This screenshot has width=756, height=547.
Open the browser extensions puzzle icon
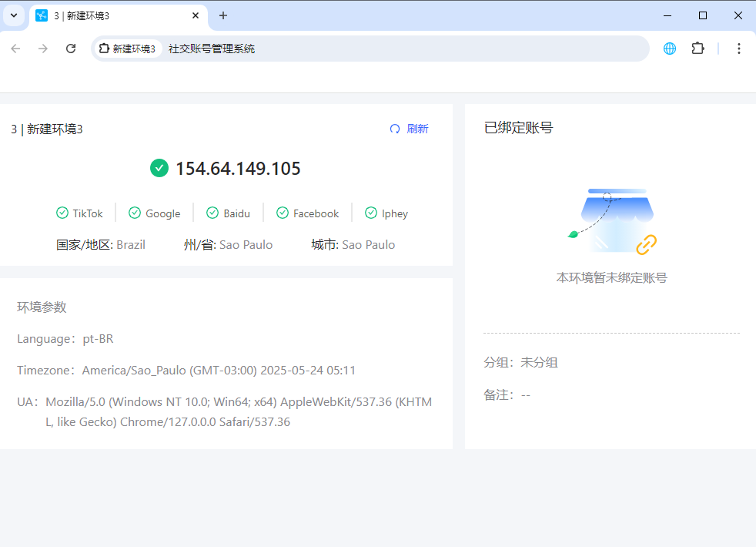click(x=697, y=49)
